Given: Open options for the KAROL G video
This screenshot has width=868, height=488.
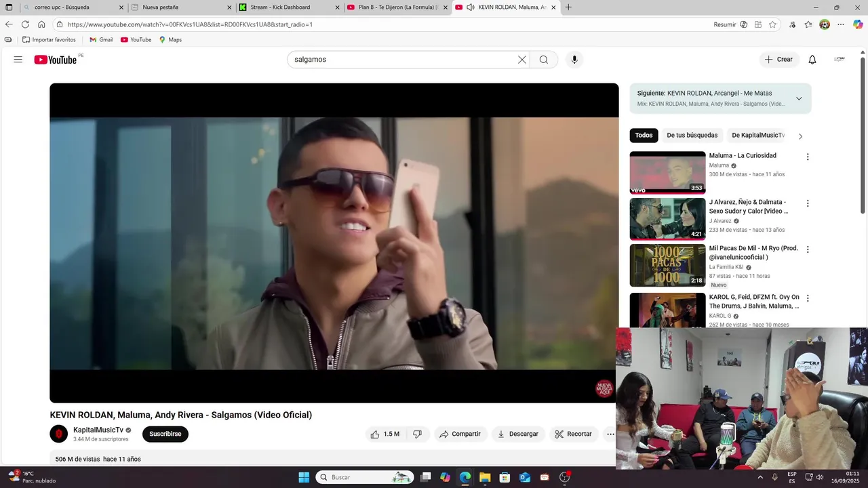Looking at the screenshot, I should 807,298.
